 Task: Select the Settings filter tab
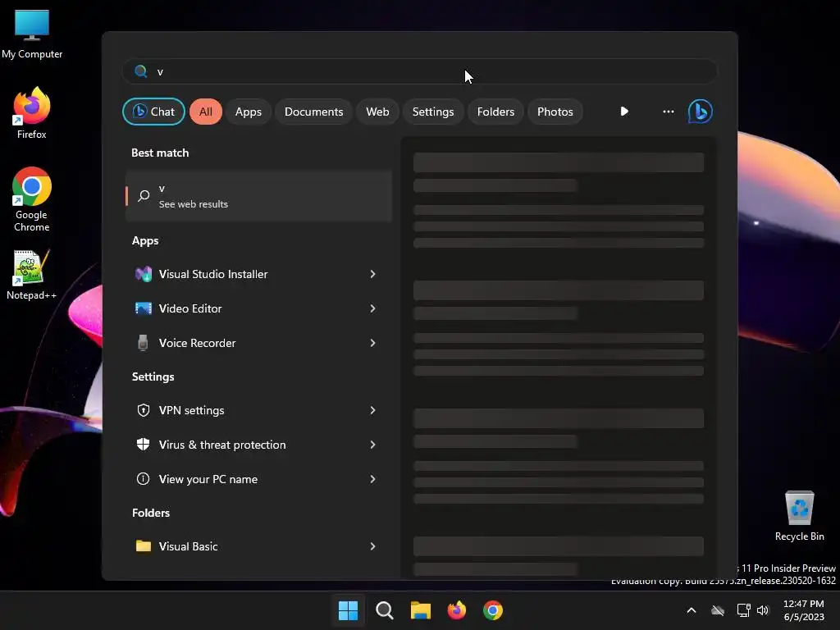click(433, 112)
